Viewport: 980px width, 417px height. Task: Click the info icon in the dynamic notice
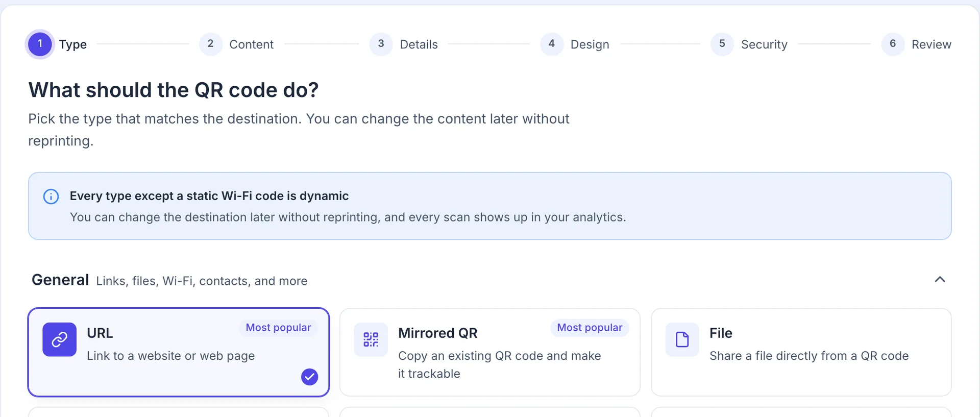point(51,197)
